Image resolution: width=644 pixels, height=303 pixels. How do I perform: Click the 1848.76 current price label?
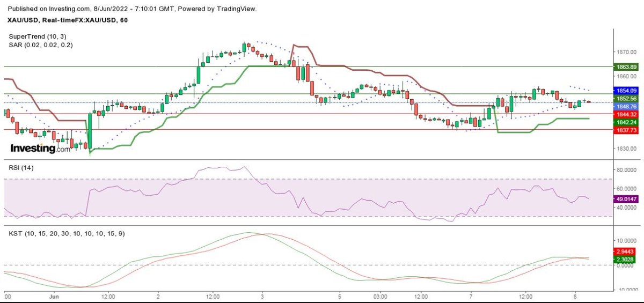(x=625, y=107)
